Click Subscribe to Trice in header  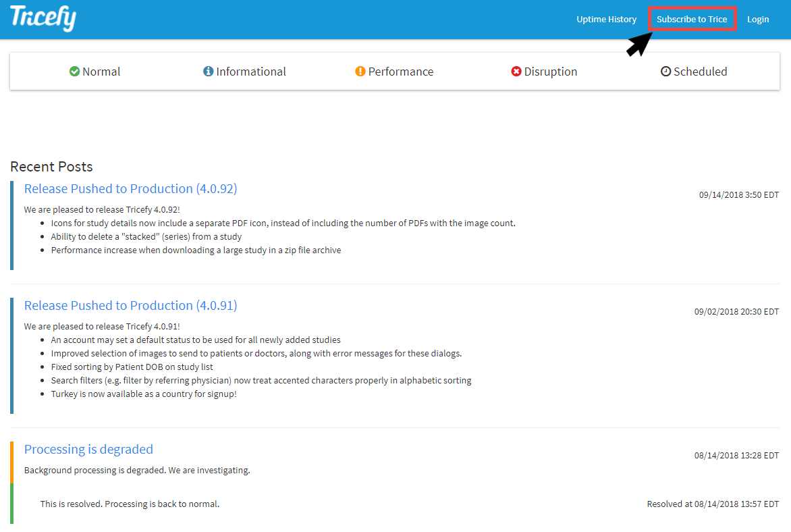(692, 19)
